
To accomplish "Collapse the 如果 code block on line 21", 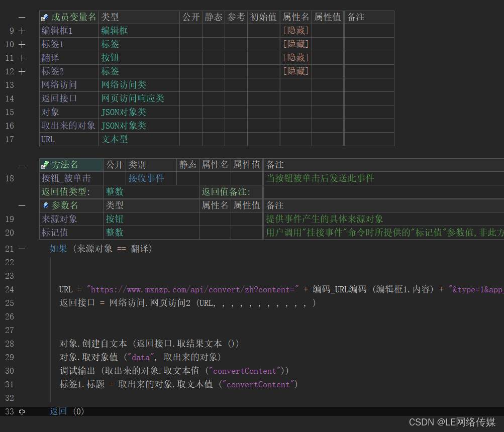I will click(x=21, y=248).
